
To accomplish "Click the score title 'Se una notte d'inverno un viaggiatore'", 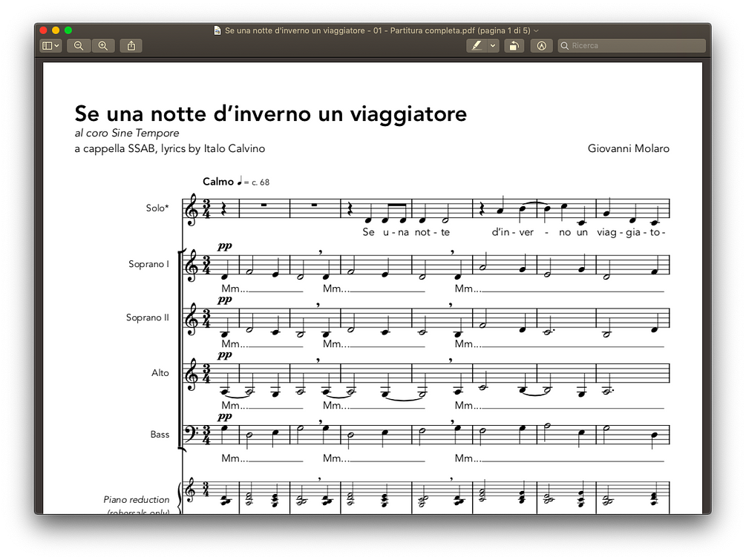I will (x=271, y=114).
